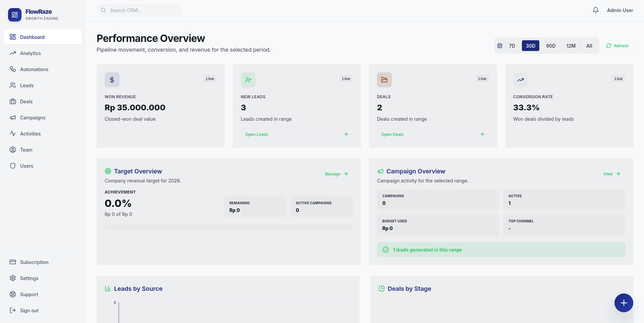Navigate to the Campaigns page

coord(43,117)
